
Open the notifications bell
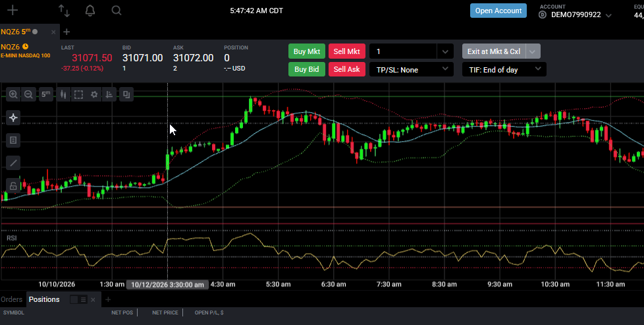tap(90, 11)
